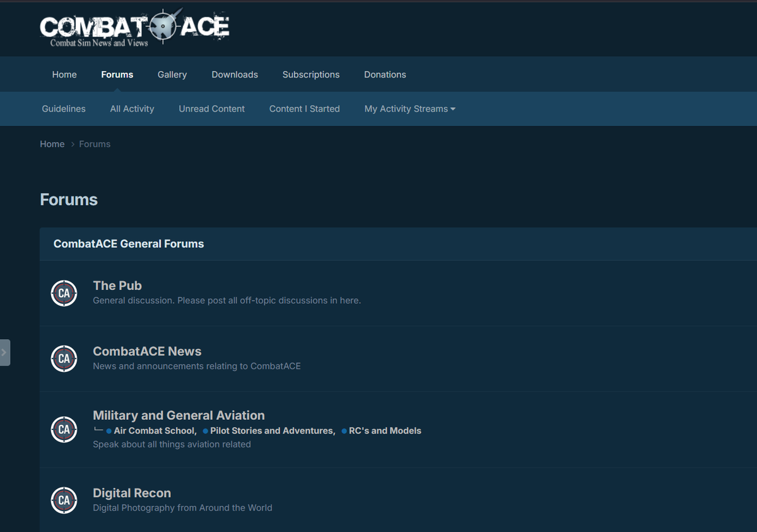
Task: Open the Donations tab
Action: [385, 74]
